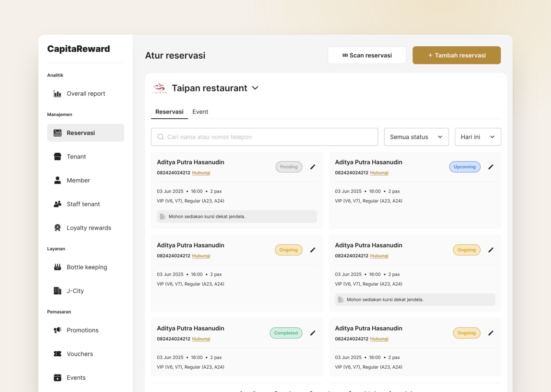Click the CapitaReward logo text
The height and width of the screenshot is (392, 551).
click(78, 49)
